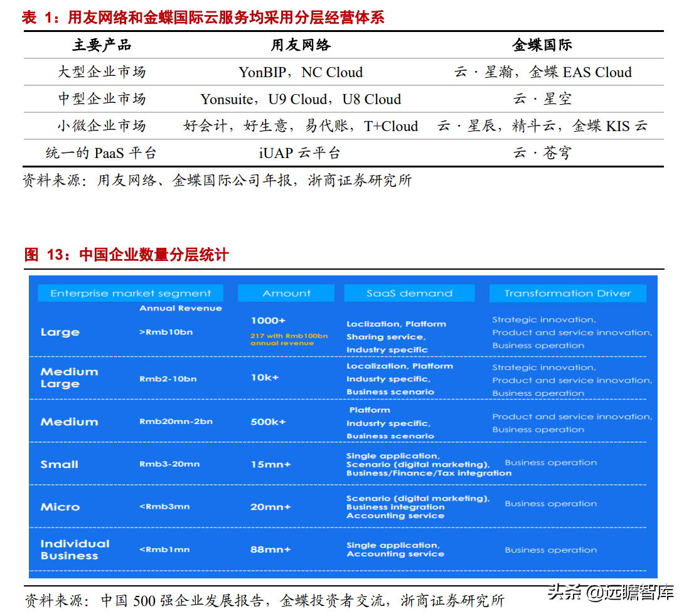The width and height of the screenshot is (689, 616).
Task: Click the 'YonBIP，NC Cloud' cell
Action: tap(301, 72)
